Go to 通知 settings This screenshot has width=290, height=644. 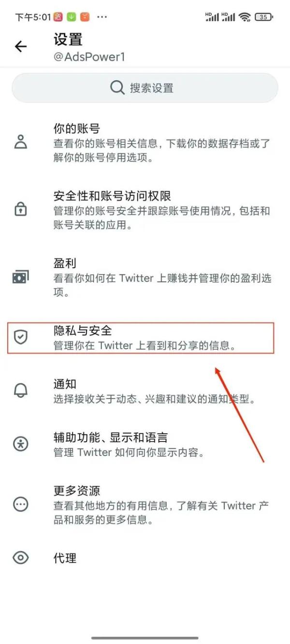145,391
